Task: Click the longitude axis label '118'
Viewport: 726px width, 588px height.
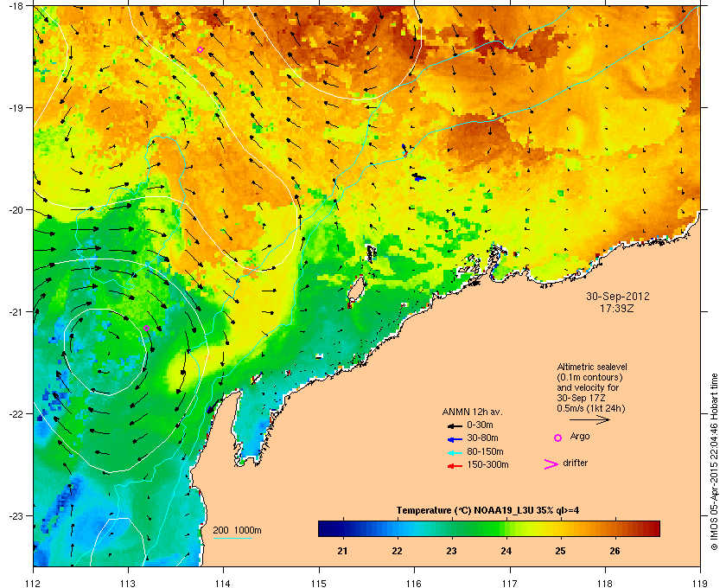Action: click(605, 583)
